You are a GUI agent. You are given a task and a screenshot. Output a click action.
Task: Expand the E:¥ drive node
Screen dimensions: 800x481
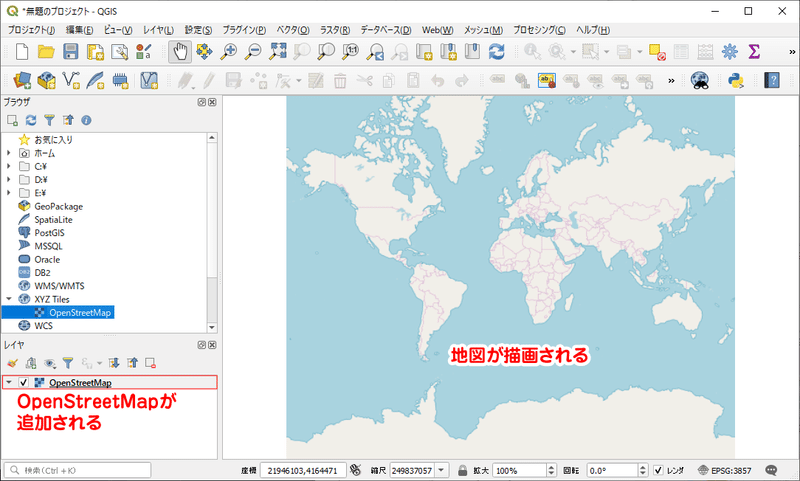point(9,192)
